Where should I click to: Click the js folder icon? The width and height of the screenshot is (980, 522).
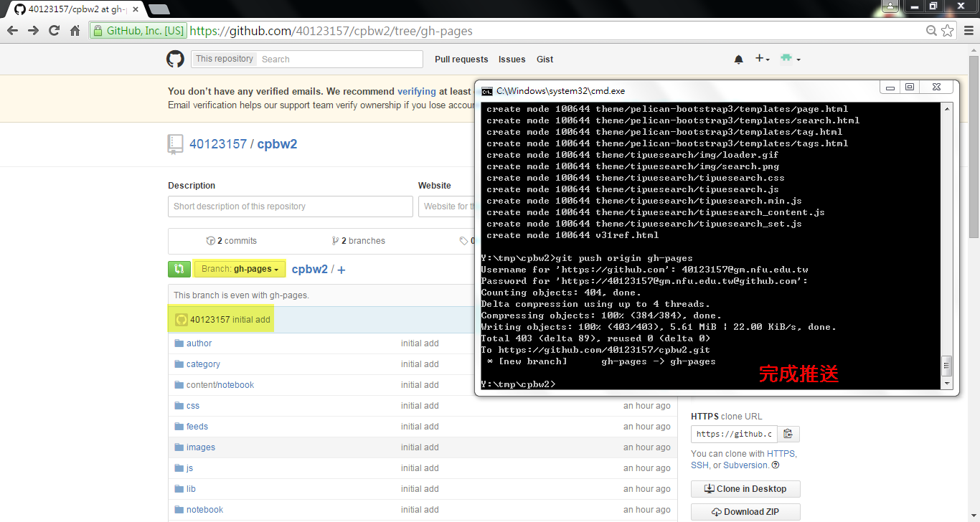(x=179, y=468)
